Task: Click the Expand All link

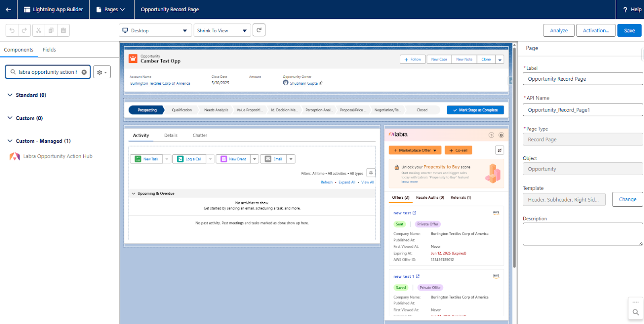Action: pyautogui.click(x=347, y=183)
